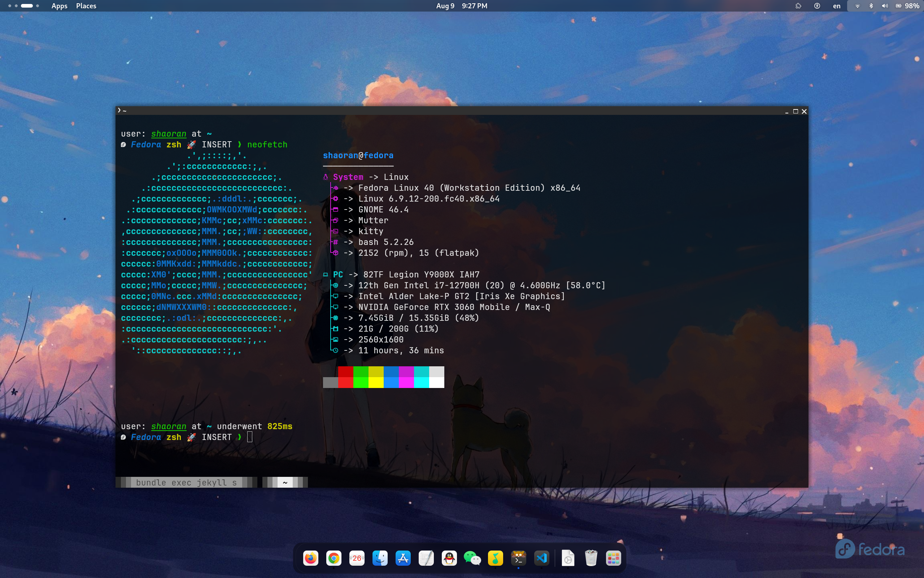
Task: Show all applications grid launcher
Action: coord(614,558)
